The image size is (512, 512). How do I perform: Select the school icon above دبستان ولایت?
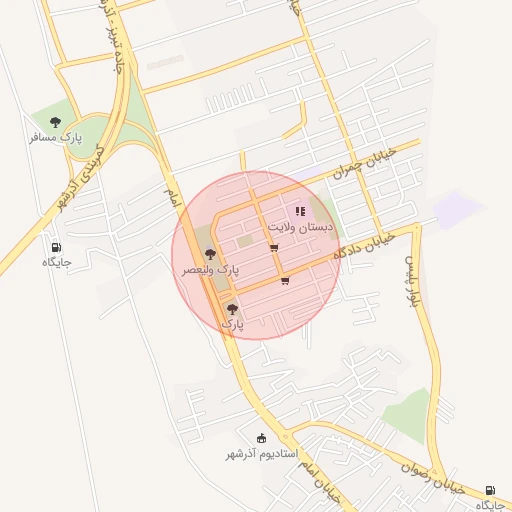point(300,211)
